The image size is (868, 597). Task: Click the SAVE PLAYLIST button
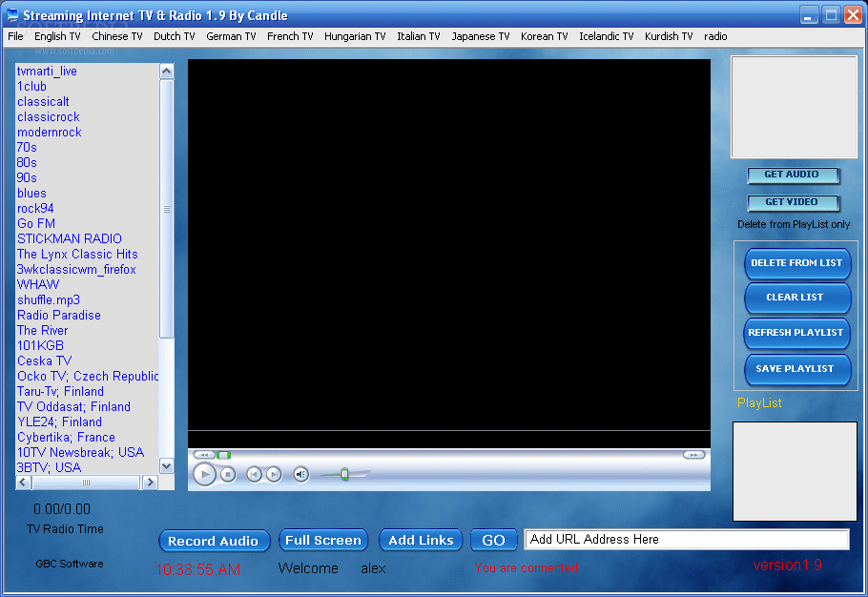click(x=797, y=369)
